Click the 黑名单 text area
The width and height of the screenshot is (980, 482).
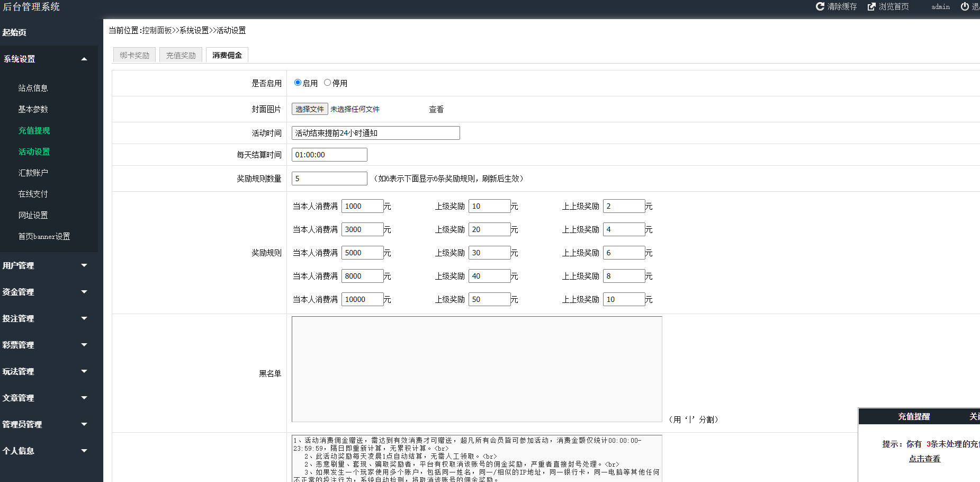476,369
